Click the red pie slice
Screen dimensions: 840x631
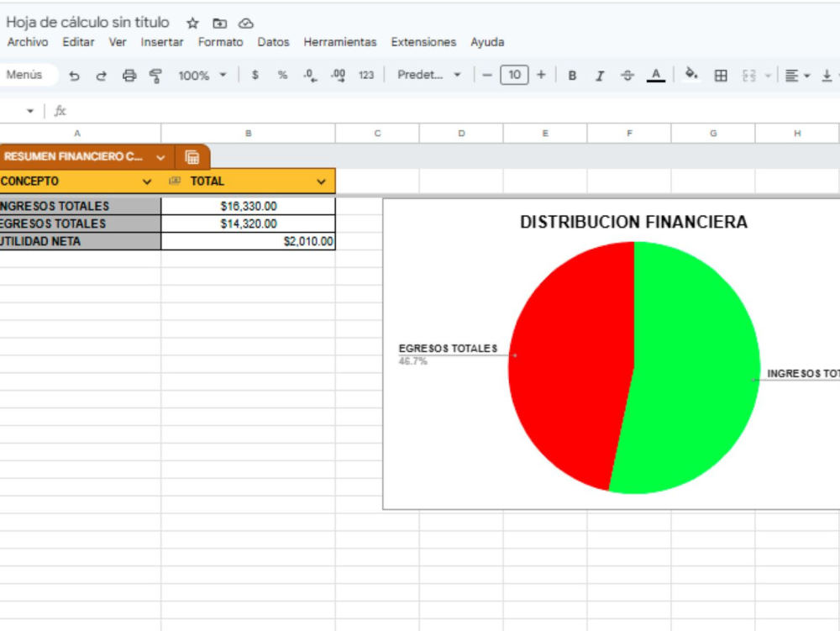click(573, 365)
